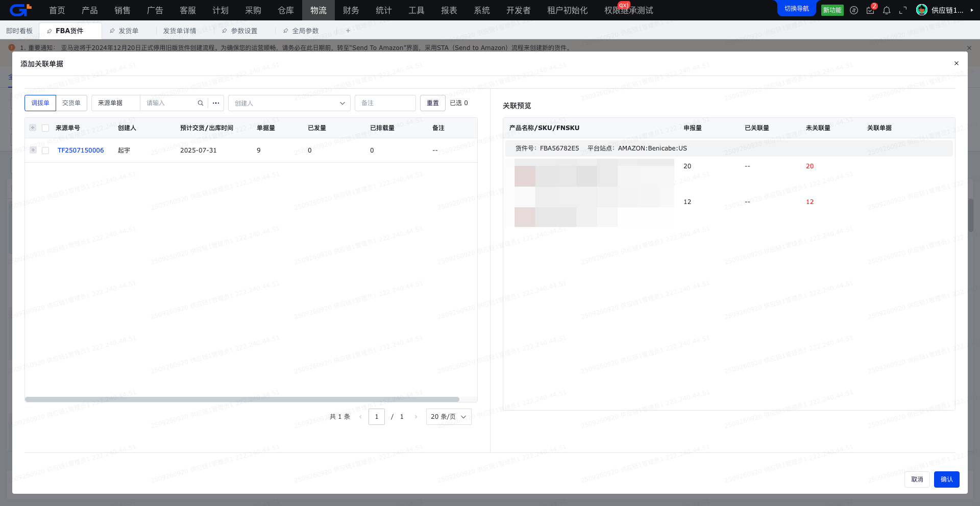
Task: Close the 添加关联单据 dialog
Action: click(x=957, y=63)
